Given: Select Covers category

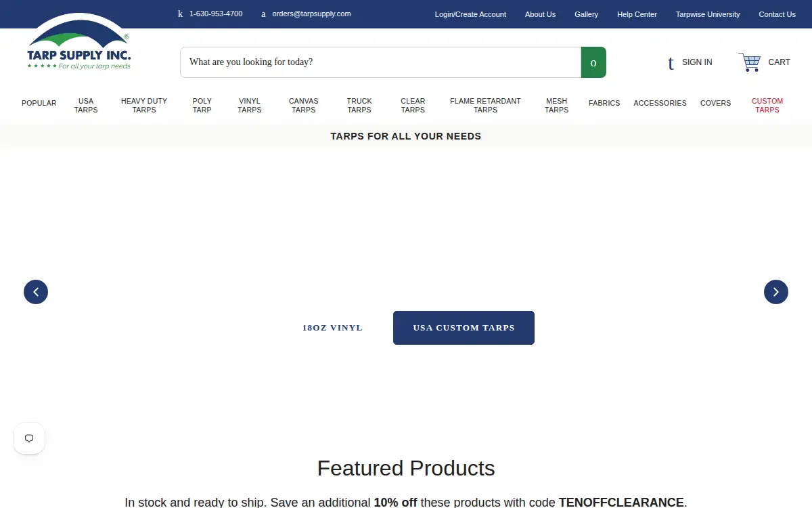Looking at the screenshot, I should (x=715, y=103).
